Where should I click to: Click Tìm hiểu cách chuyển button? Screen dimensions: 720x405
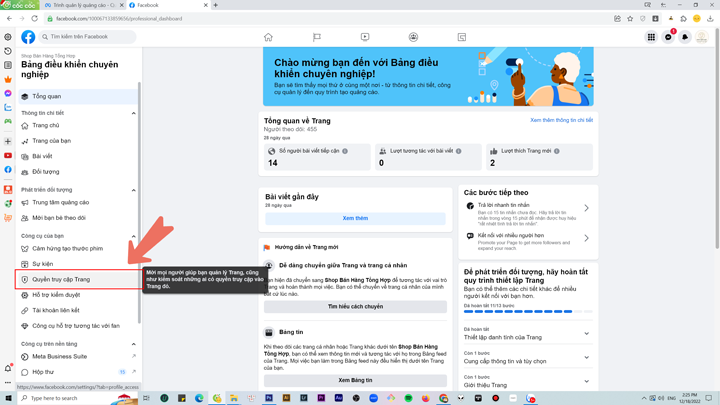click(355, 307)
